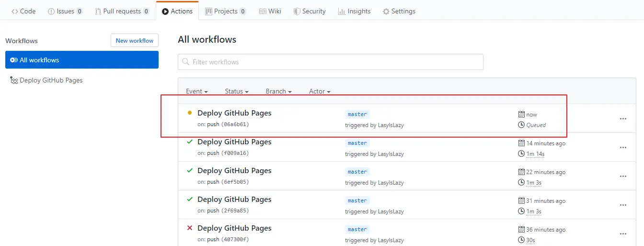
Task: Click the yellow queued status dot
Action: click(190, 113)
